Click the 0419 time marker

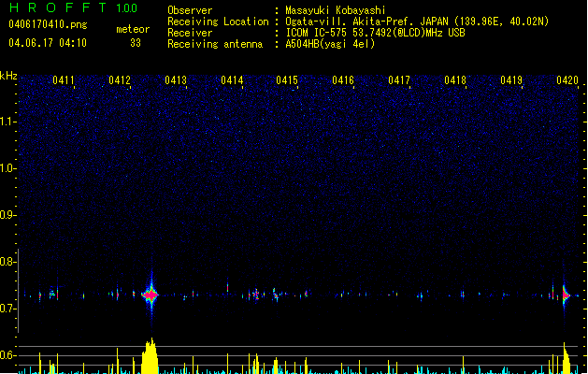(511, 80)
